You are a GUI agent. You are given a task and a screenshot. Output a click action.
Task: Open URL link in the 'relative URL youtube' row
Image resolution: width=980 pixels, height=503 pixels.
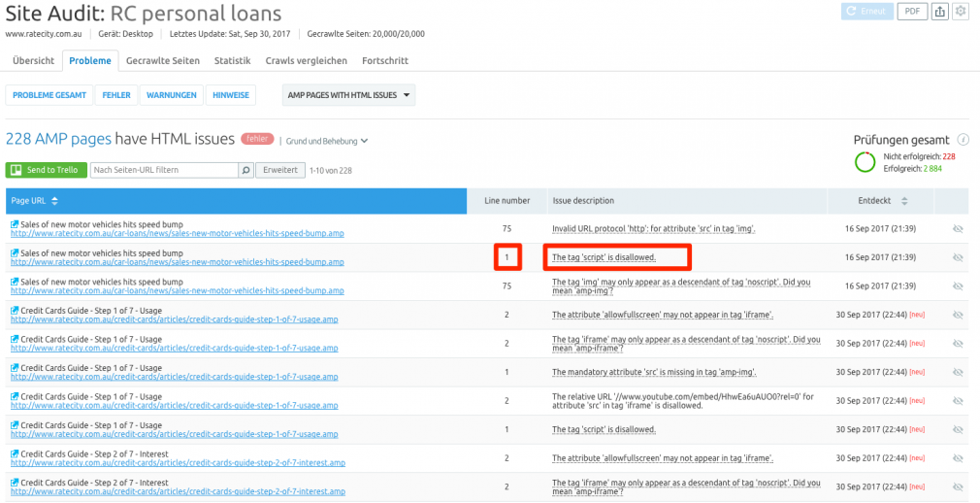(x=175, y=405)
